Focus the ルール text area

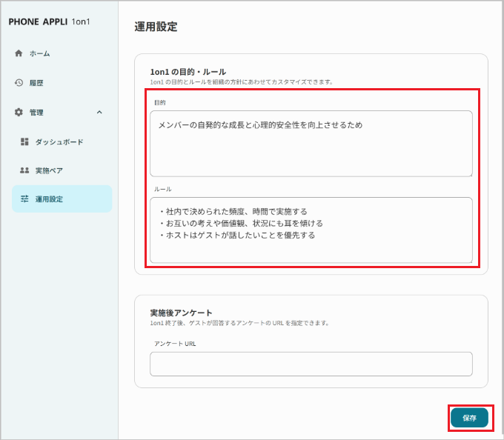click(x=311, y=230)
